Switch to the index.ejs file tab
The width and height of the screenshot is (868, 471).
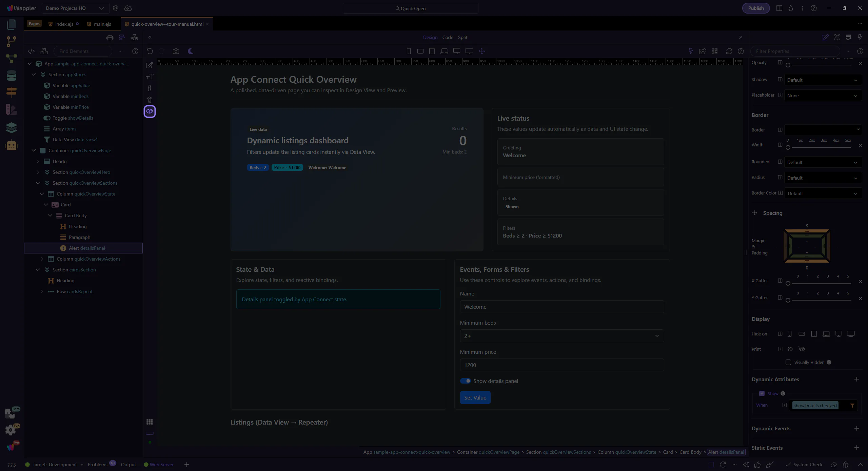pos(64,24)
